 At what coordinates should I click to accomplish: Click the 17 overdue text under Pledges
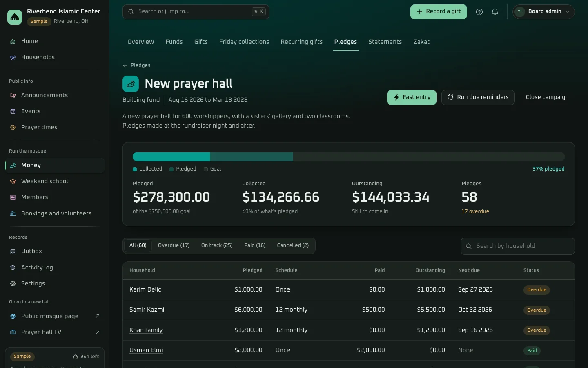(475, 211)
